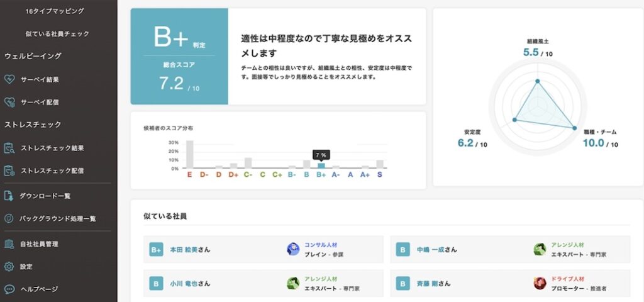This screenshot has width=644, height=302.
Task: Select the 小川 竜也 employee name
Action: (184, 284)
